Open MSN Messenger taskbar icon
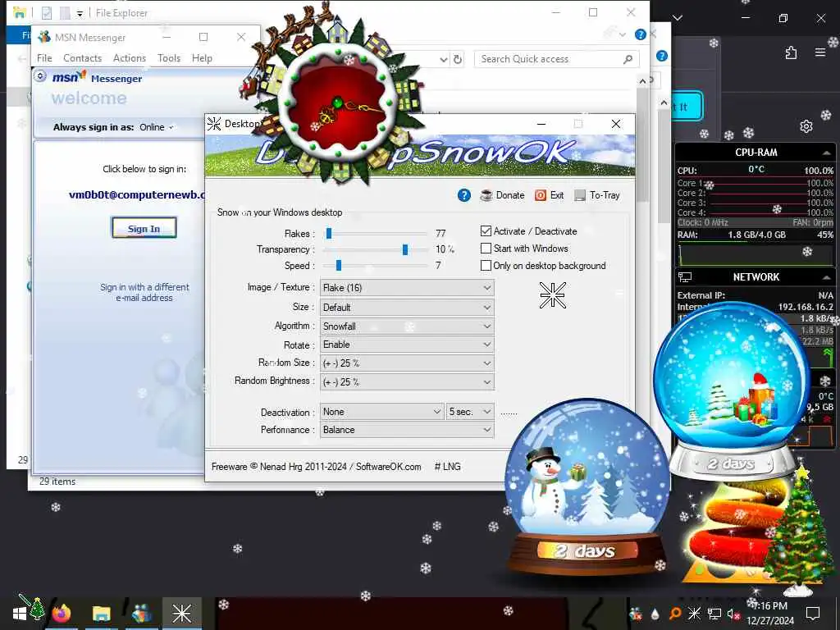Viewport: 840px width, 630px height. click(141, 614)
